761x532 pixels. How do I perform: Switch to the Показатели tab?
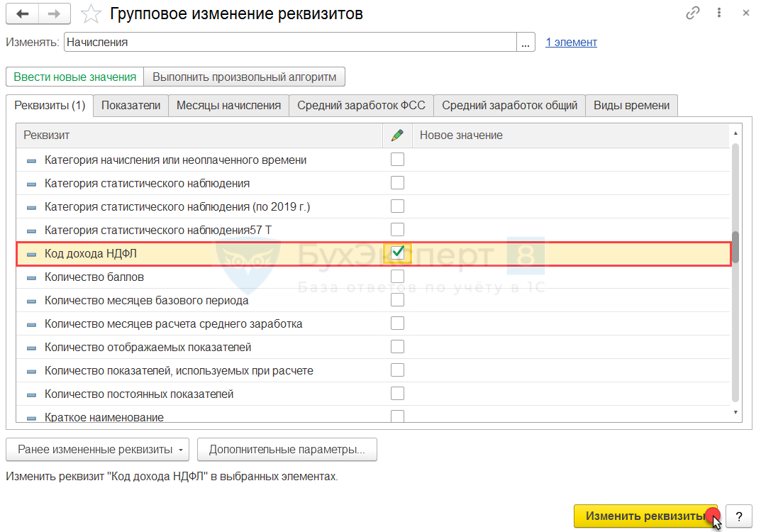coord(130,105)
